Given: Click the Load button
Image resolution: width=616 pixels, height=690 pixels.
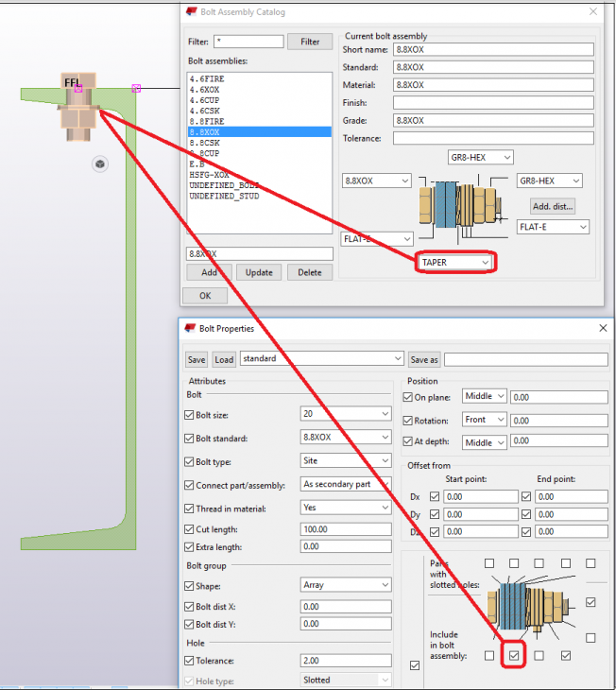Looking at the screenshot, I should click(224, 359).
